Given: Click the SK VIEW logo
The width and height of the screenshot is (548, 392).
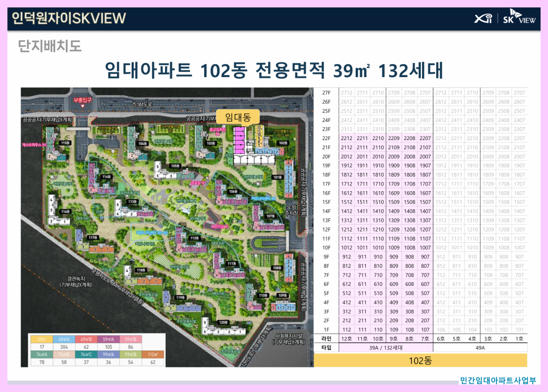Looking at the screenshot, I should point(519,17).
